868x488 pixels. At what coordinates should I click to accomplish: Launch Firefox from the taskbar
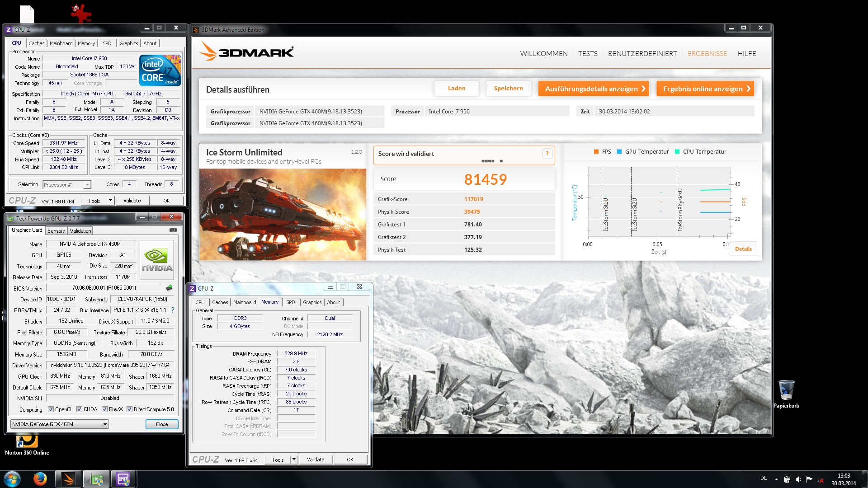pos(40,479)
